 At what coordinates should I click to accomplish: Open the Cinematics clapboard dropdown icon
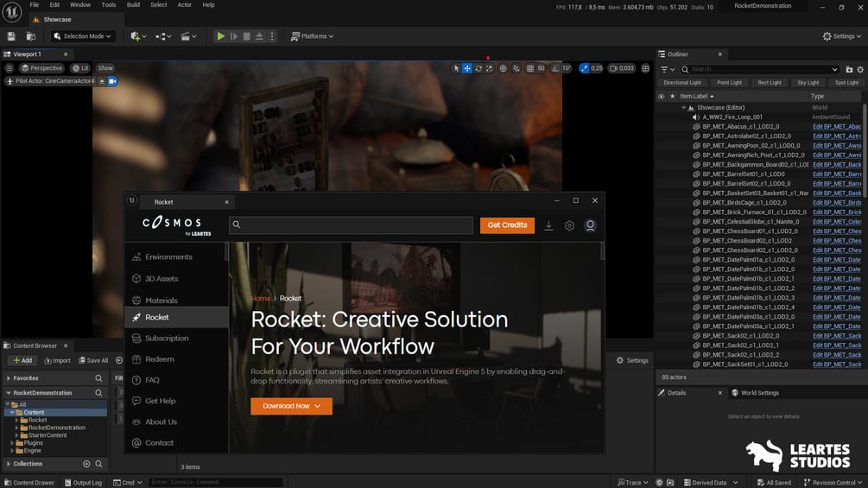(188, 36)
